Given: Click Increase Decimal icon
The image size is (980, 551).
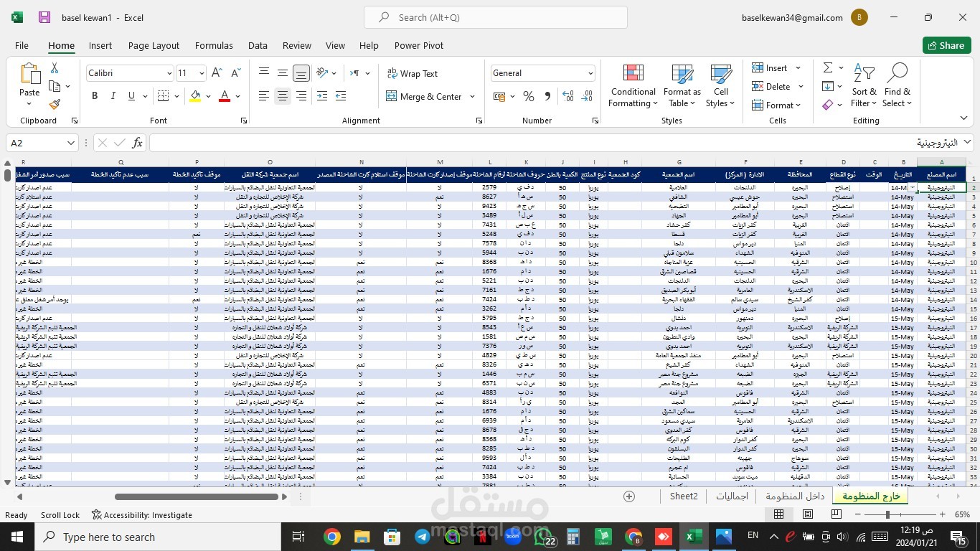Looking at the screenshot, I should 568,96.
